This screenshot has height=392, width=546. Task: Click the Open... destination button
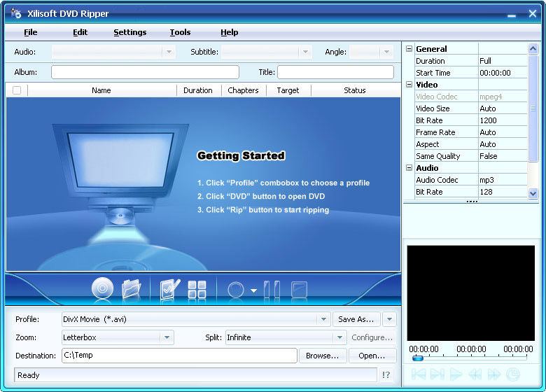[372, 356]
